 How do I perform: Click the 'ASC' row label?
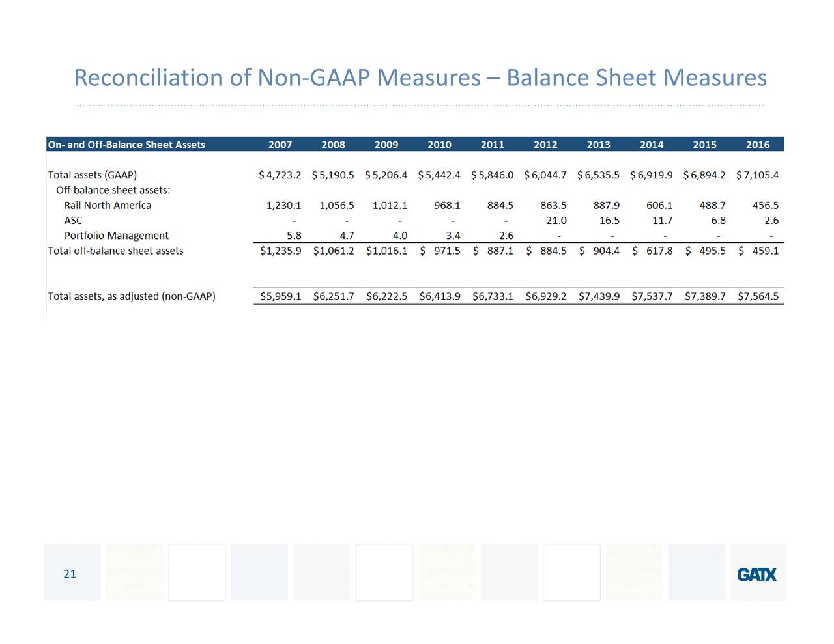tap(73, 221)
